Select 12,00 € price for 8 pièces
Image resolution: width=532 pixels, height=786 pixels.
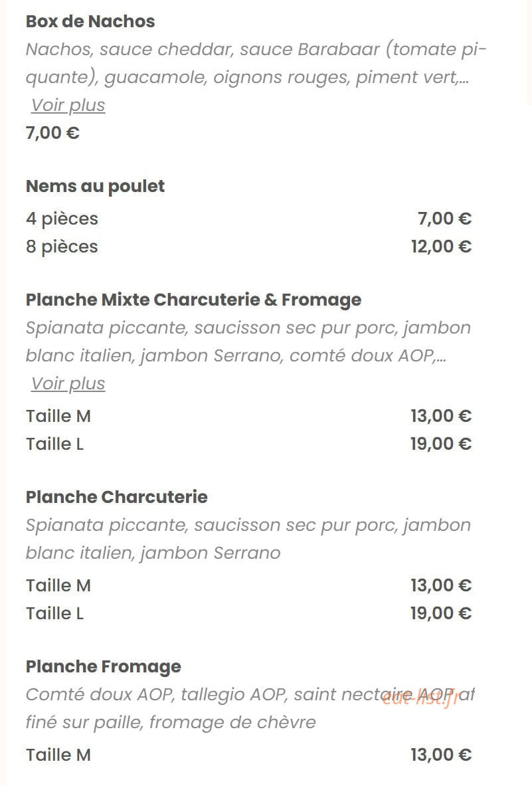441,246
